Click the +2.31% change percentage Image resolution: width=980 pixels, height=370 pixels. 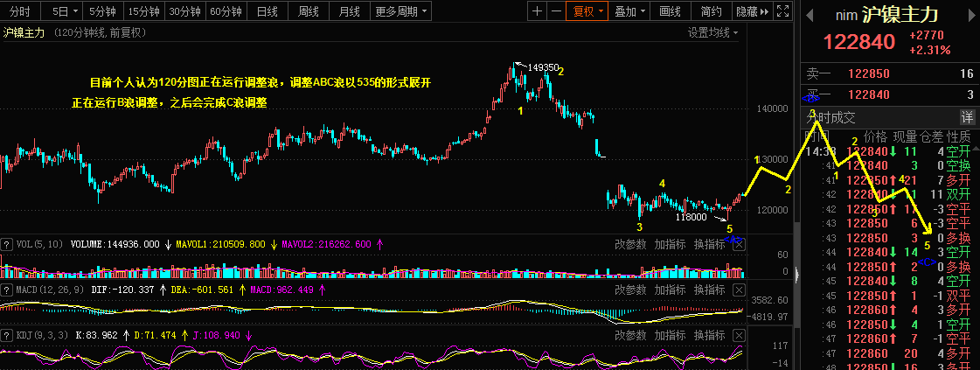930,50
